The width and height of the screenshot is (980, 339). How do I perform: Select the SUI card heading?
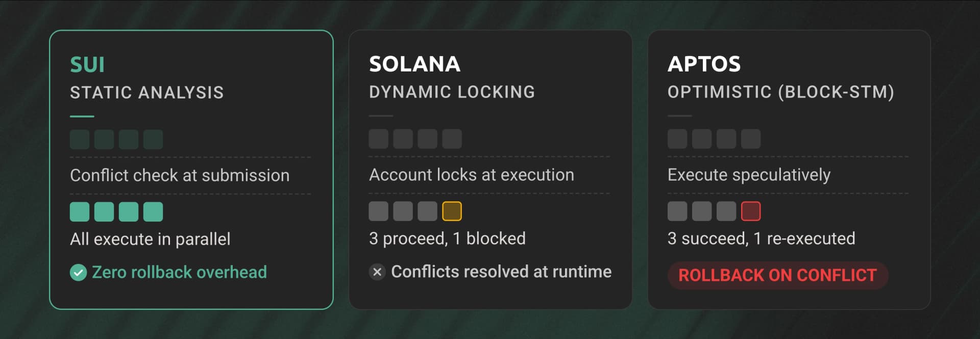pos(87,65)
